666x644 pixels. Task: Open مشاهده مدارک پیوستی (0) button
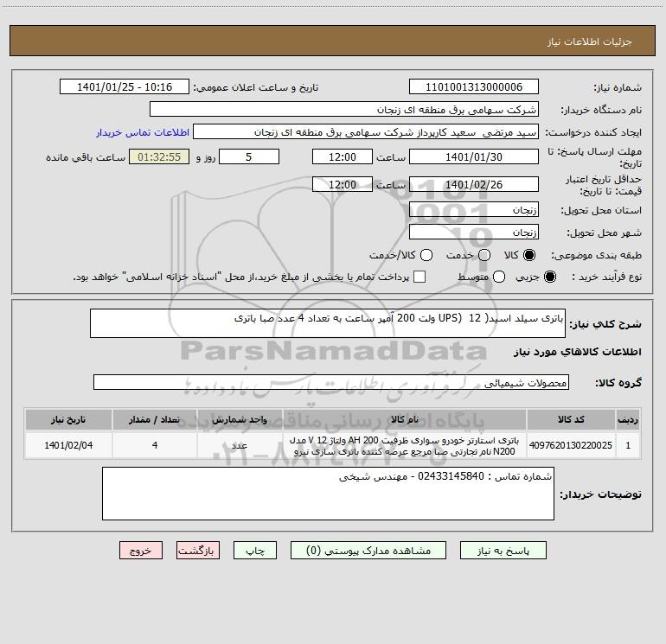pyautogui.click(x=368, y=551)
